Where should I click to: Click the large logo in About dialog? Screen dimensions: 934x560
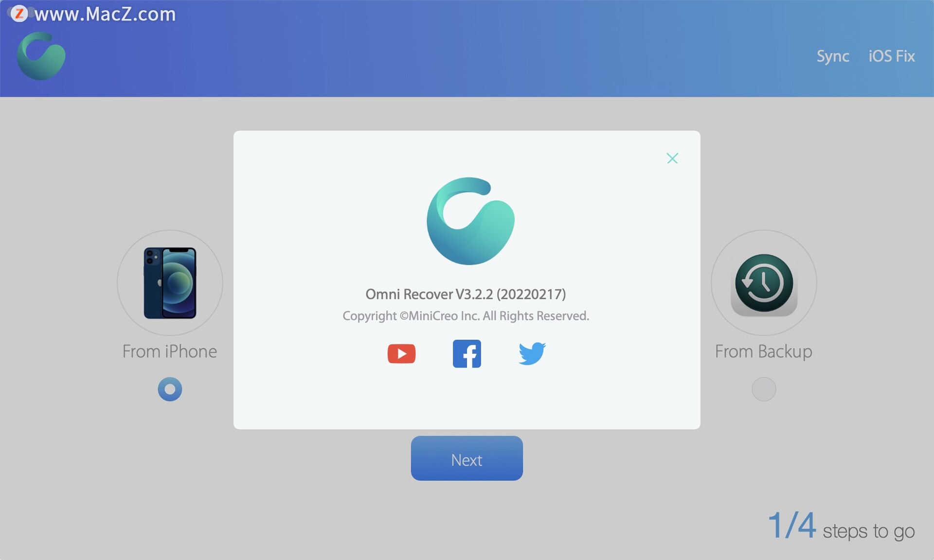click(x=470, y=221)
